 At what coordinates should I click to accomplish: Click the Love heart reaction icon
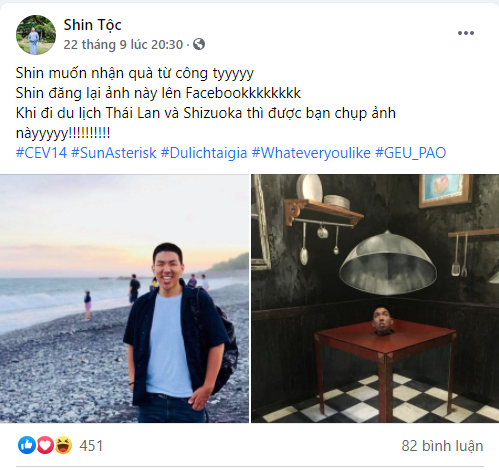pyautogui.click(x=45, y=445)
